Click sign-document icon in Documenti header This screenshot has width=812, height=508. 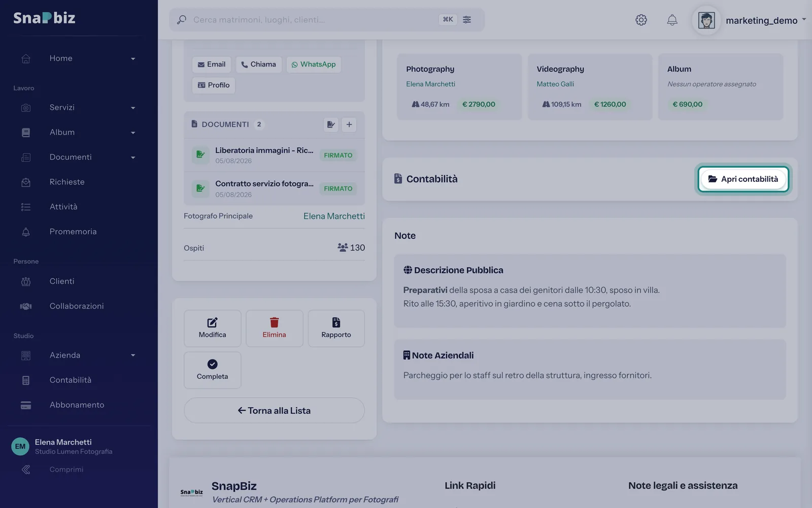331,124
